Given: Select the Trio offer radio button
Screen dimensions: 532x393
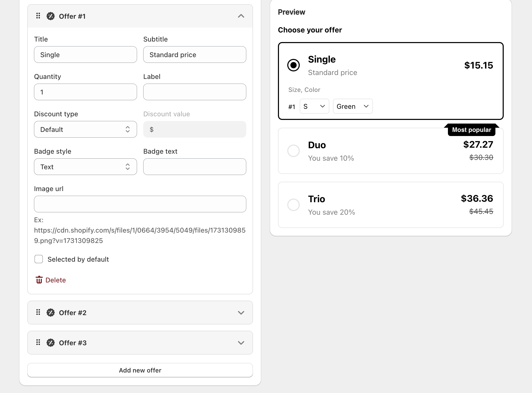Looking at the screenshot, I should (294, 205).
